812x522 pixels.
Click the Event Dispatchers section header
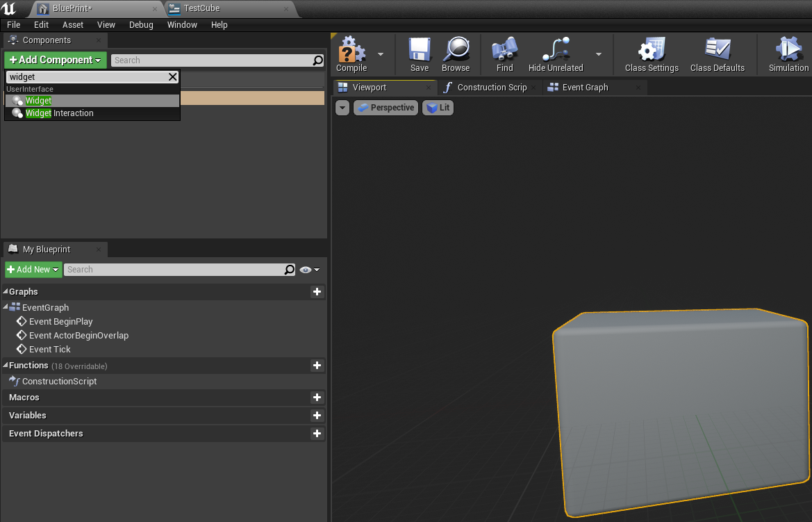tap(164, 433)
